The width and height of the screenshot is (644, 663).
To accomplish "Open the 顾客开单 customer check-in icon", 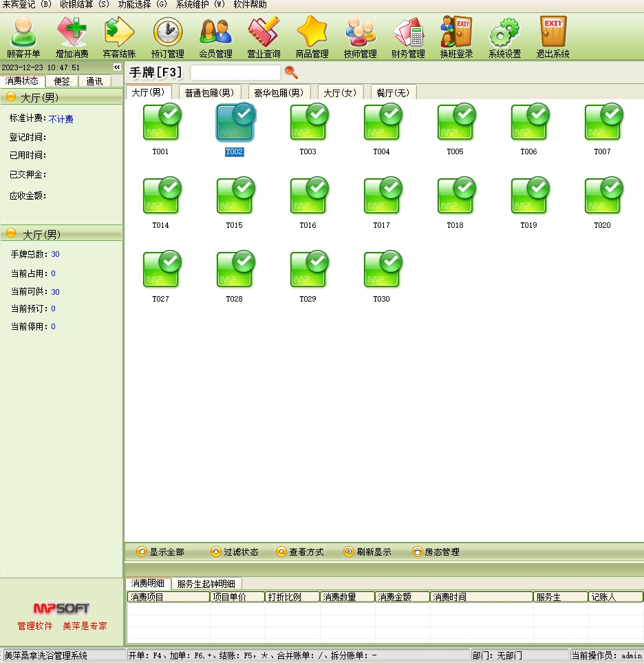I will pos(23,37).
